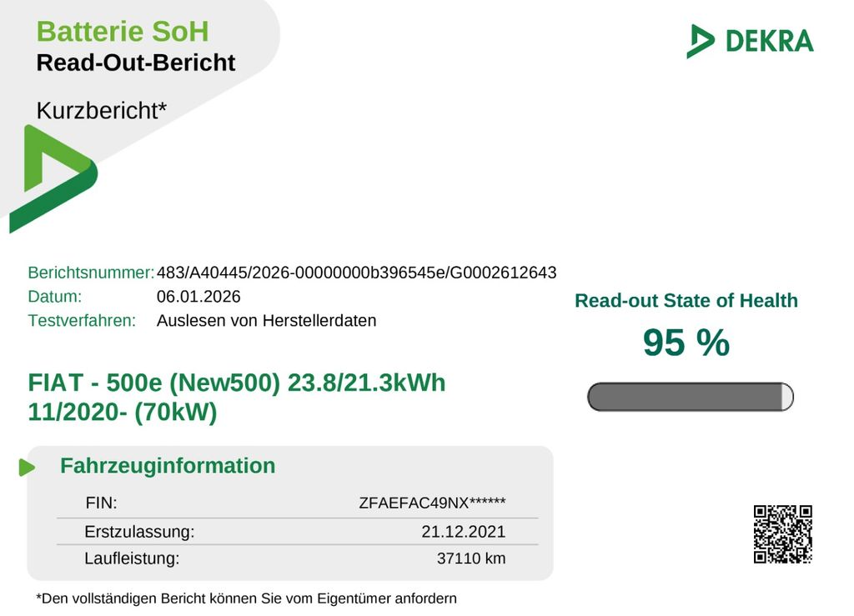This screenshot has width=854, height=616.
Task: Select the FIN number ZFAEFAC49NX******
Action: [432, 503]
